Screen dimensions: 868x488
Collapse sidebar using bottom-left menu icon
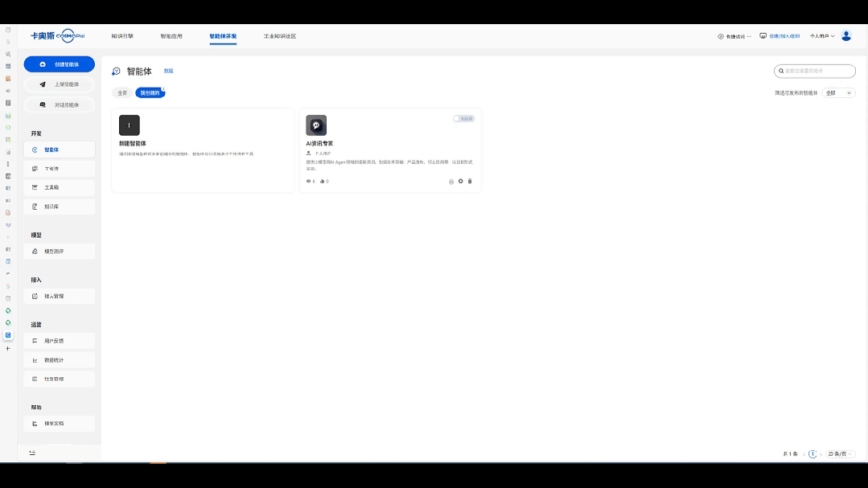click(32, 453)
